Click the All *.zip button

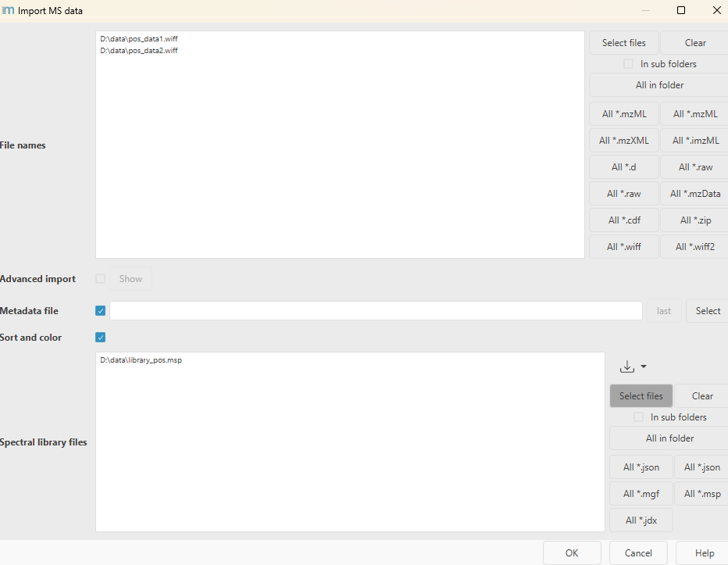[x=695, y=220]
